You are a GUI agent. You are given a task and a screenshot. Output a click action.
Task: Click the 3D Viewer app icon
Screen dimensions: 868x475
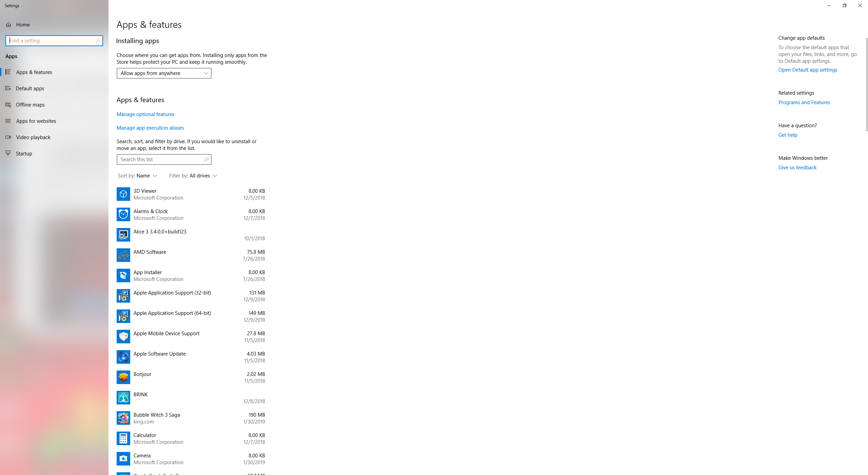point(123,194)
